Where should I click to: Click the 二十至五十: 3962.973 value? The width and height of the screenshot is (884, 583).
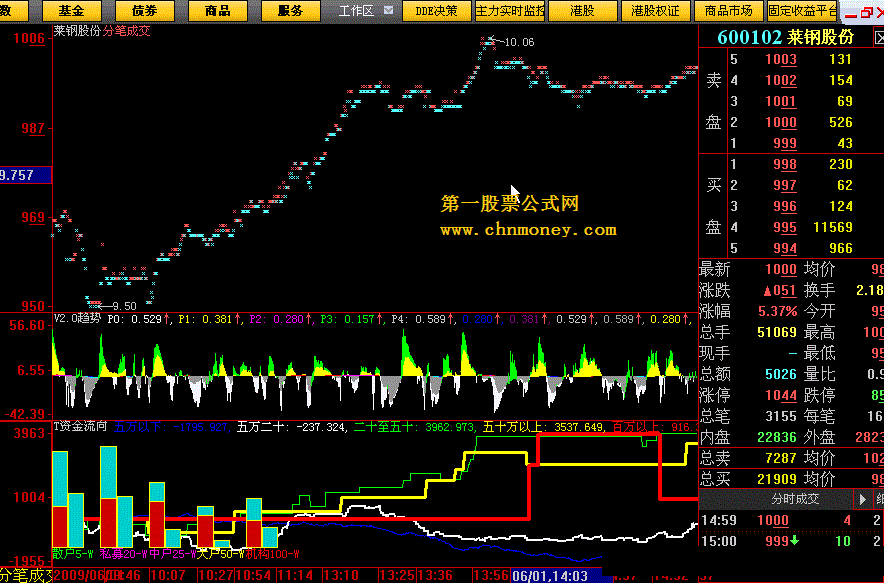point(414,427)
